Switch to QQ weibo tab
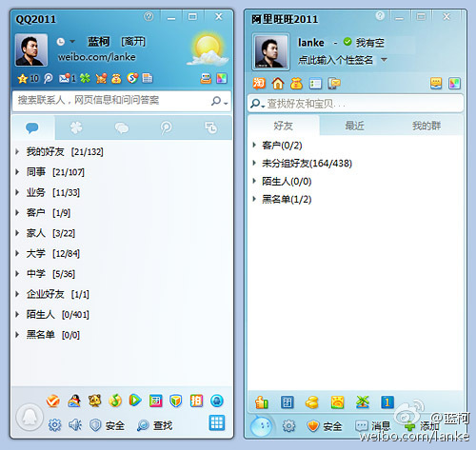Viewport: 476px width, 450px height. point(166,127)
